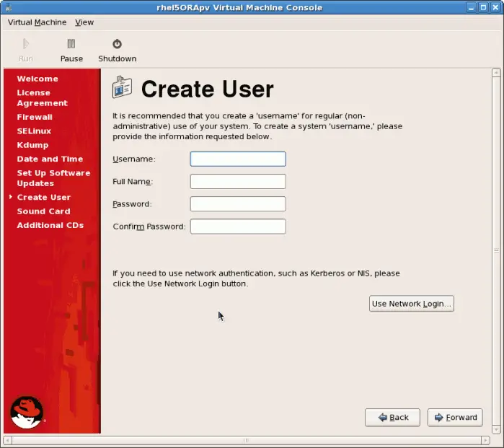Click the window menu icon in title bar

coord(9,7)
